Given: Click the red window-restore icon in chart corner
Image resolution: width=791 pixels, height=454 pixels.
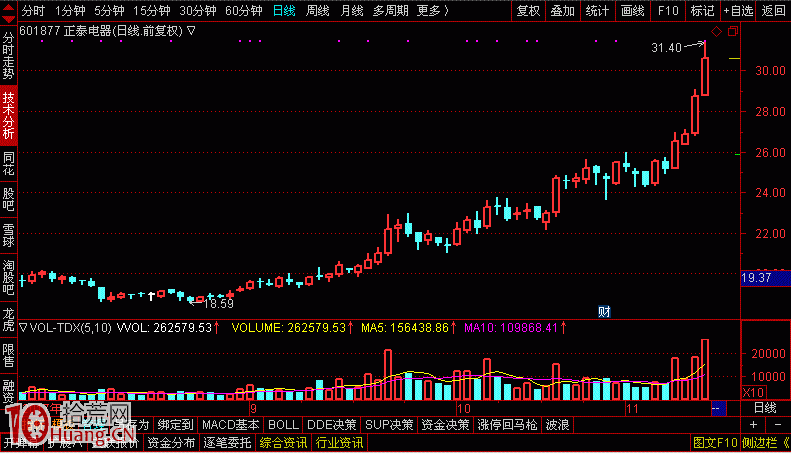Looking at the screenshot, I should [733, 31].
